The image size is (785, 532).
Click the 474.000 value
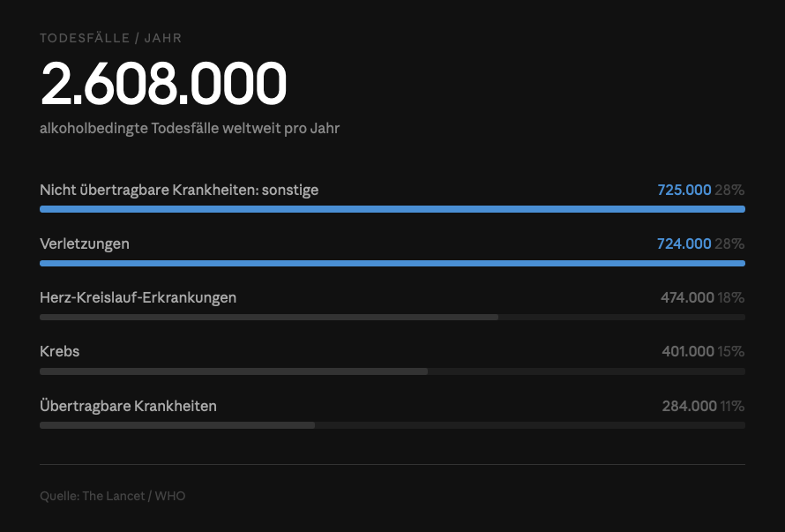tap(687, 297)
